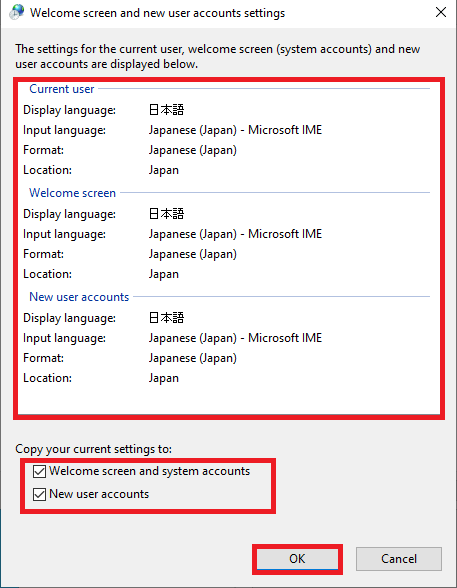Click Current user Input language Microsoft IME value
This screenshot has width=457, height=588.
coord(235,130)
